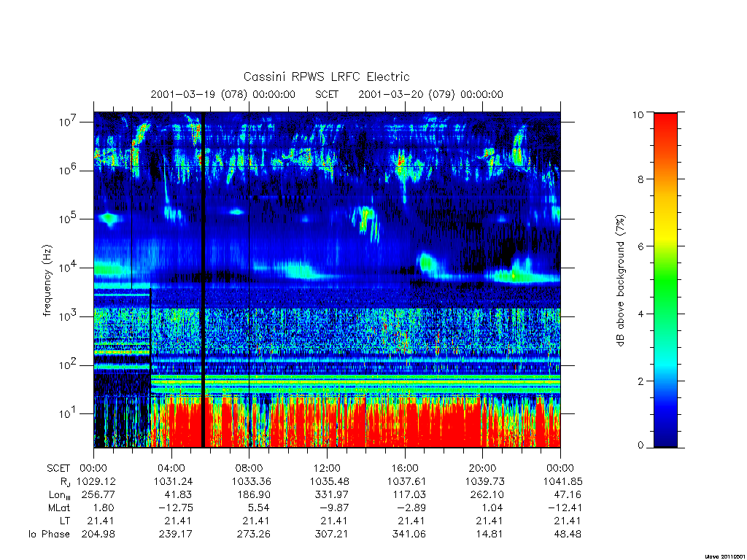Click the longitude value '186.90'

(253, 495)
